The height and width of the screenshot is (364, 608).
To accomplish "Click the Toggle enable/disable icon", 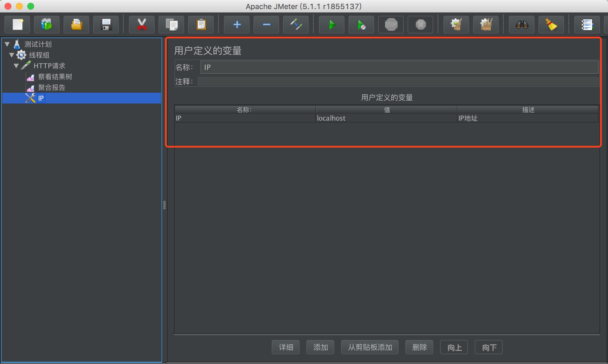I will [x=296, y=24].
